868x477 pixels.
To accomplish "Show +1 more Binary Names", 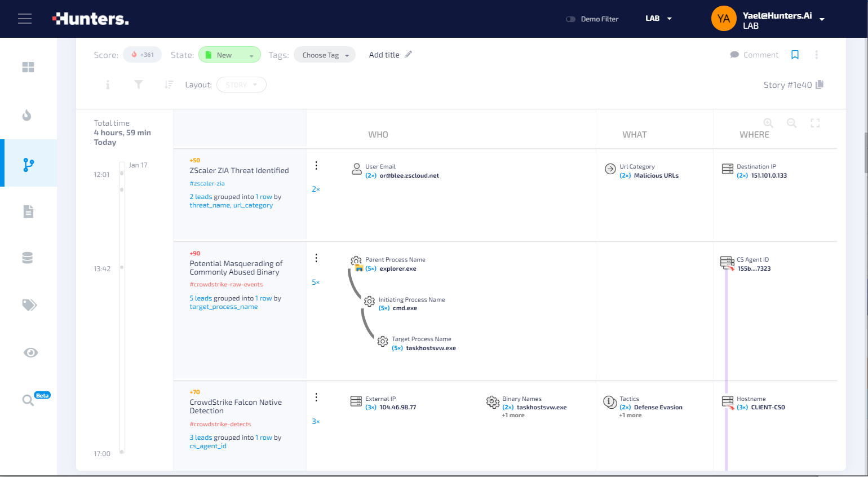I will coord(513,415).
